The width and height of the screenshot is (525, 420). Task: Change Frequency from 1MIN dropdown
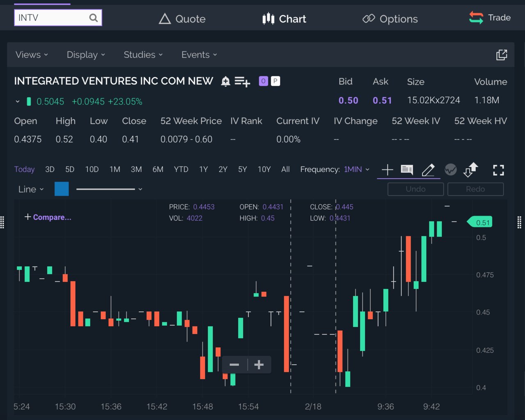click(x=357, y=169)
